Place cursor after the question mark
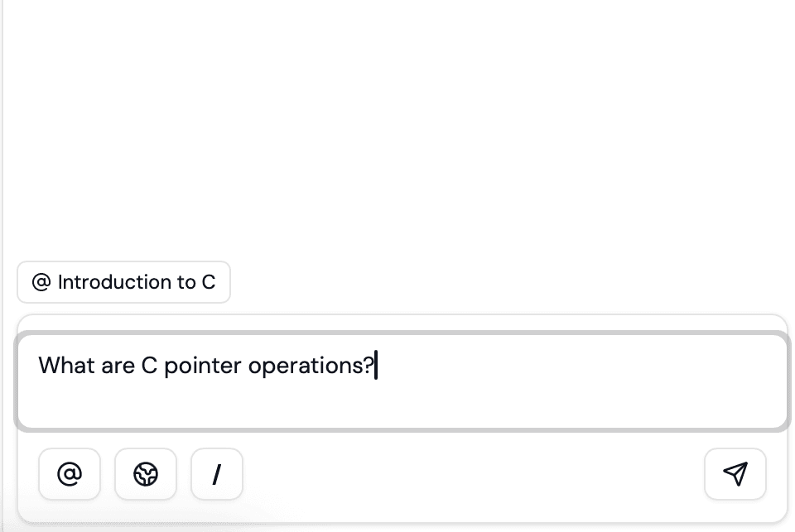 pyautogui.click(x=375, y=365)
